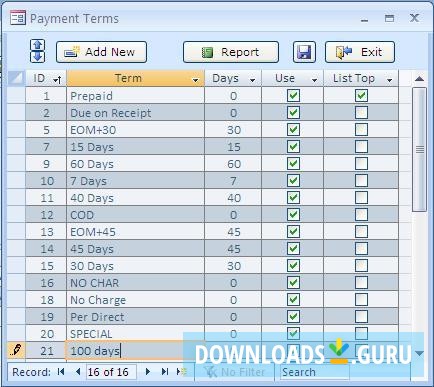The height and width of the screenshot is (387, 434).
Task: Go to the next record arrow
Action: (148, 371)
